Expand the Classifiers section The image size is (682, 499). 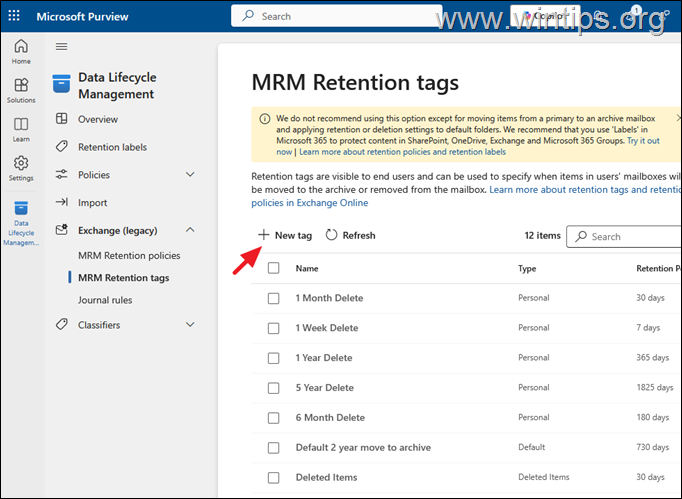[x=190, y=325]
